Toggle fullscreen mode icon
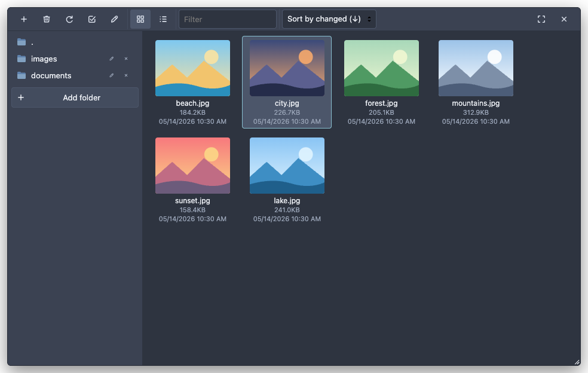Viewport: 588px width, 373px height. point(541,19)
